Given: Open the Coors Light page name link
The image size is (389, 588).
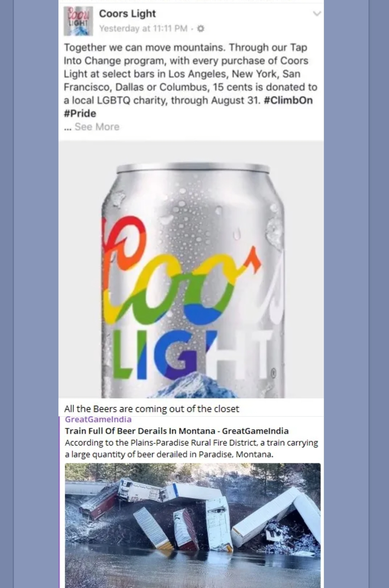Looking at the screenshot, I should (127, 14).
